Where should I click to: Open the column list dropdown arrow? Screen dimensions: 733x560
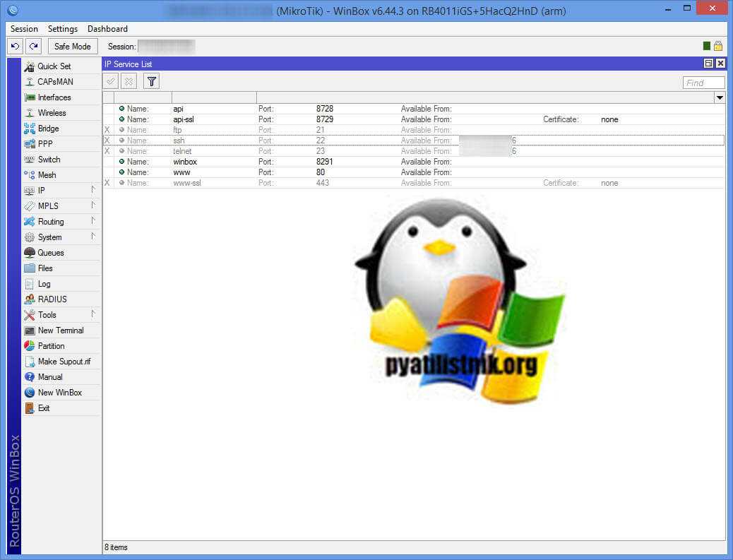click(x=720, y=97)
